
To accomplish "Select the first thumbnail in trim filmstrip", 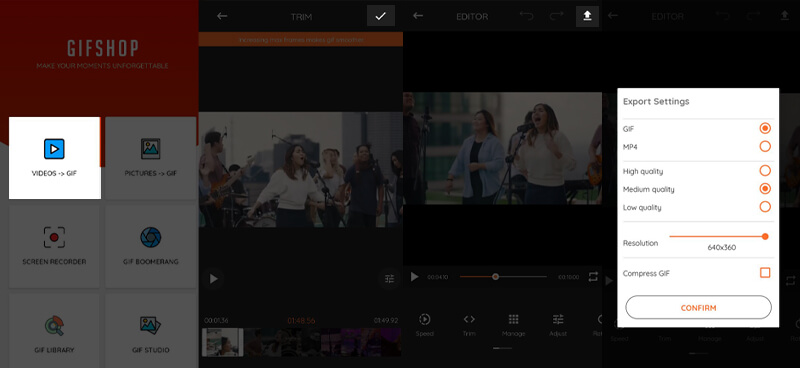I will pyautogui.click(x=222, y=341).
